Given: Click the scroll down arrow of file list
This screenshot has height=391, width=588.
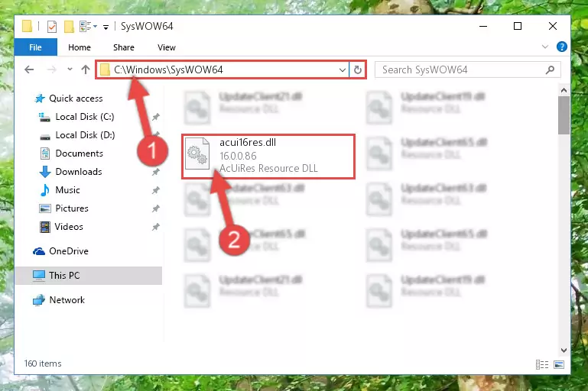Looking at the screenshot, I should [x=564, y=351].
